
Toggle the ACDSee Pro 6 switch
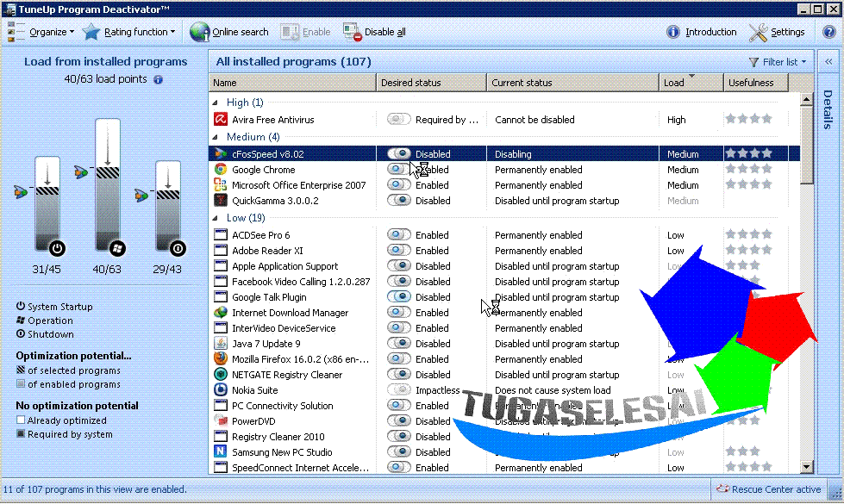[399, 234]
